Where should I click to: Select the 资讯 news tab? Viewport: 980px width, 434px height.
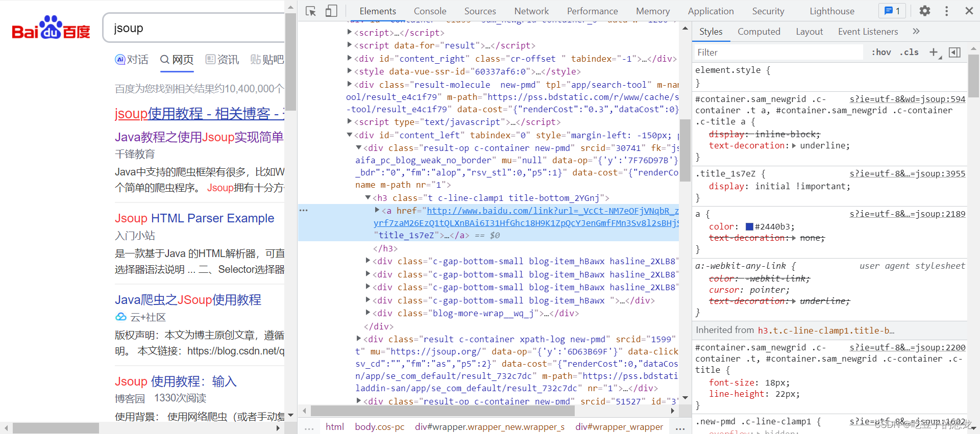pyautogui.click(x=222, y=60)
